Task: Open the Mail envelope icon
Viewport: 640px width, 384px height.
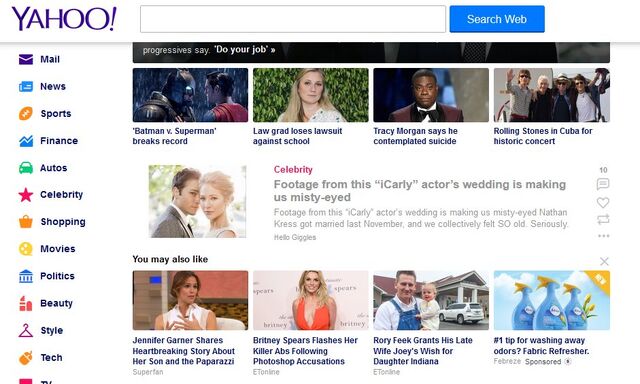Action: (x=26, y=59)
